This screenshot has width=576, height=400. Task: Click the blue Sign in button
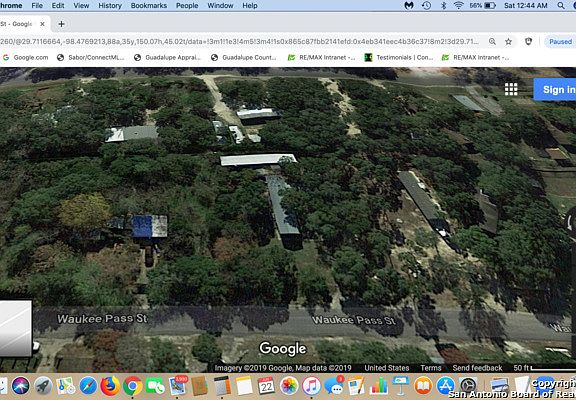tap(555, 89)
